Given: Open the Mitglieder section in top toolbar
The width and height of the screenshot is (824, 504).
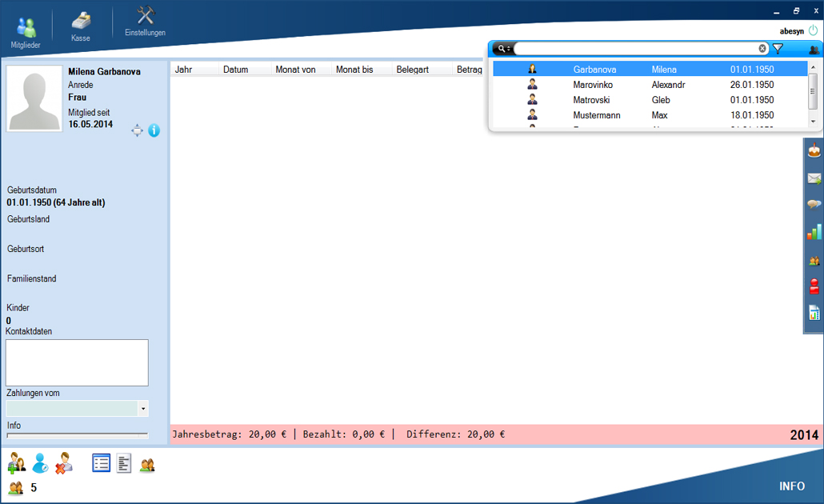Looking at the screenshot, I should (x=26, y=32).
